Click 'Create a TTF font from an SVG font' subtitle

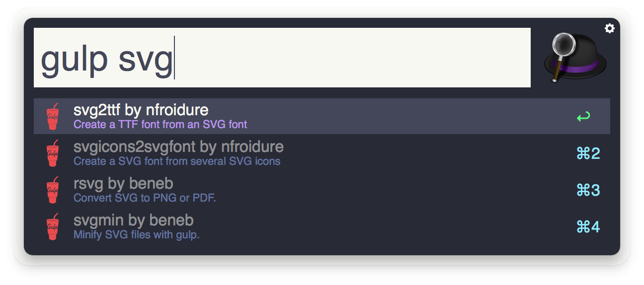(x=160, y=124)
